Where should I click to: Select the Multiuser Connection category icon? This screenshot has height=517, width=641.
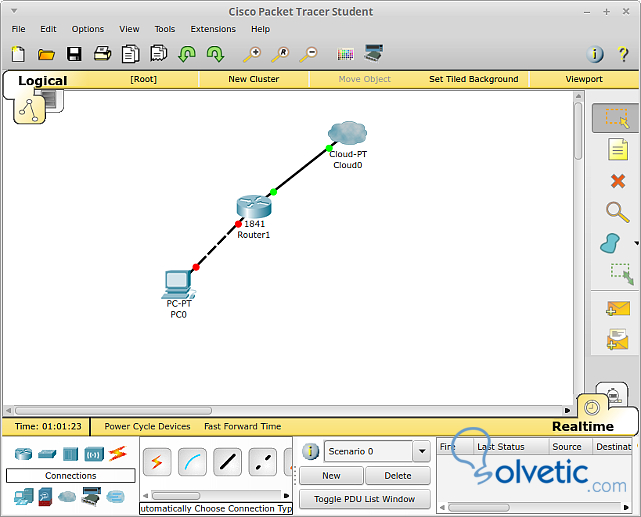pyautogui.click(x=115, y=497)
